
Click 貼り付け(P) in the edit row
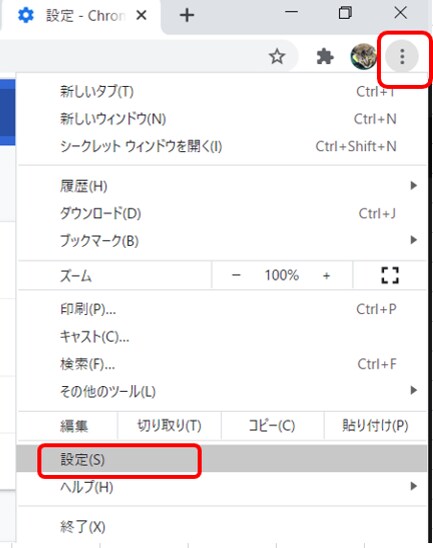click(x=375, y=426)
